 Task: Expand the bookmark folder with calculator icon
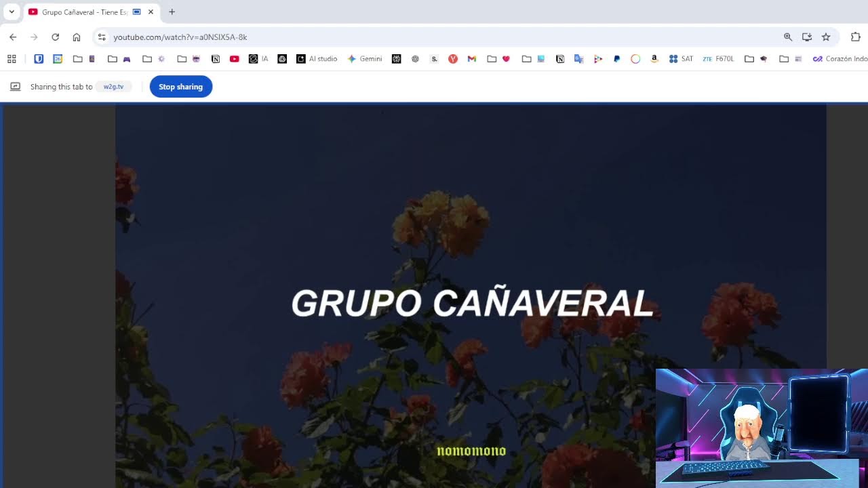pyautogui.click(x=85, y=59)
